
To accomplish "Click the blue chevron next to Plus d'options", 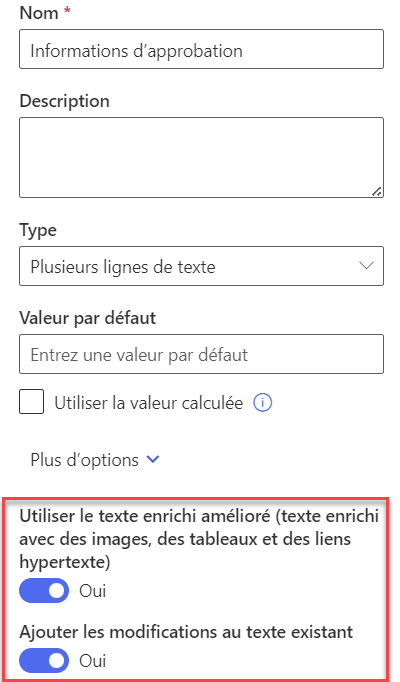I will pyautogui.click(x=153, y=459).
